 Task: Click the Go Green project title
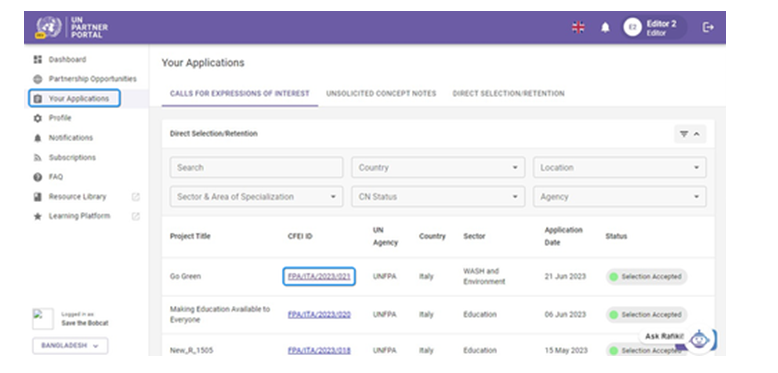pyautogui.click(x=186, y=277)
